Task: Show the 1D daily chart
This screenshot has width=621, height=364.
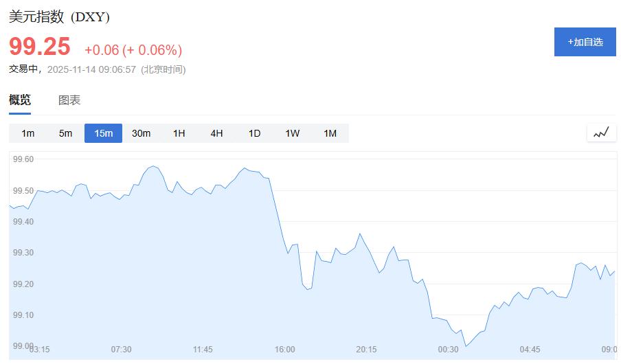Action: 254,133
